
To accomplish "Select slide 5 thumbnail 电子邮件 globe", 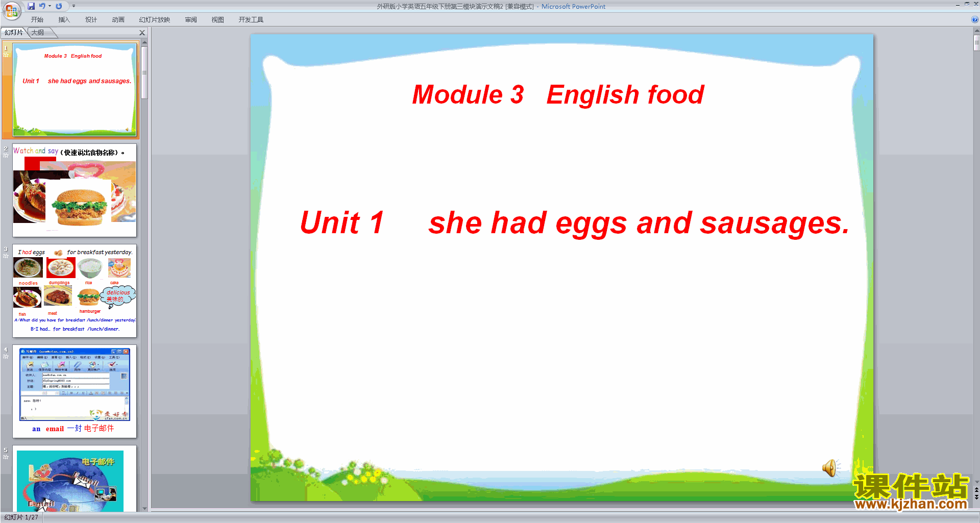I will click(75, 479).
